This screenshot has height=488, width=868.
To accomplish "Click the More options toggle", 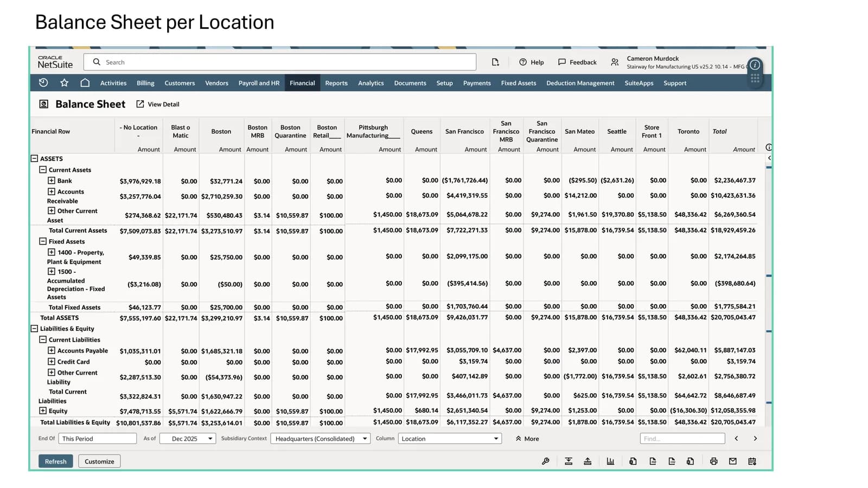I will pos(527,439).
